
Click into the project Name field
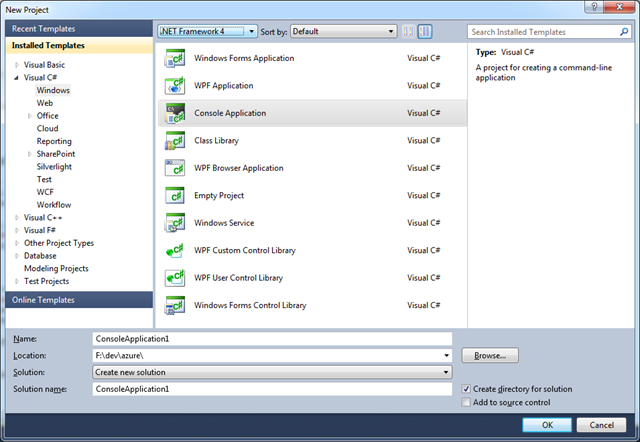pos(270,339)
